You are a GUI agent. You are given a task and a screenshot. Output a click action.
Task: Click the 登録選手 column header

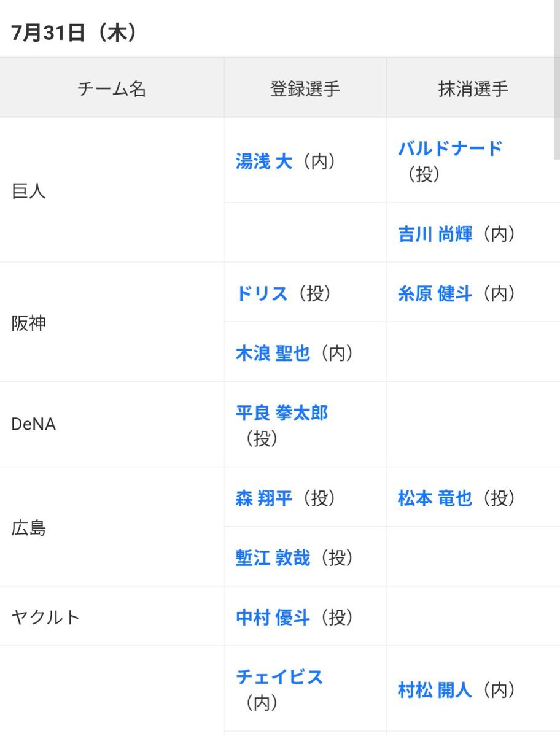[305, 88]
